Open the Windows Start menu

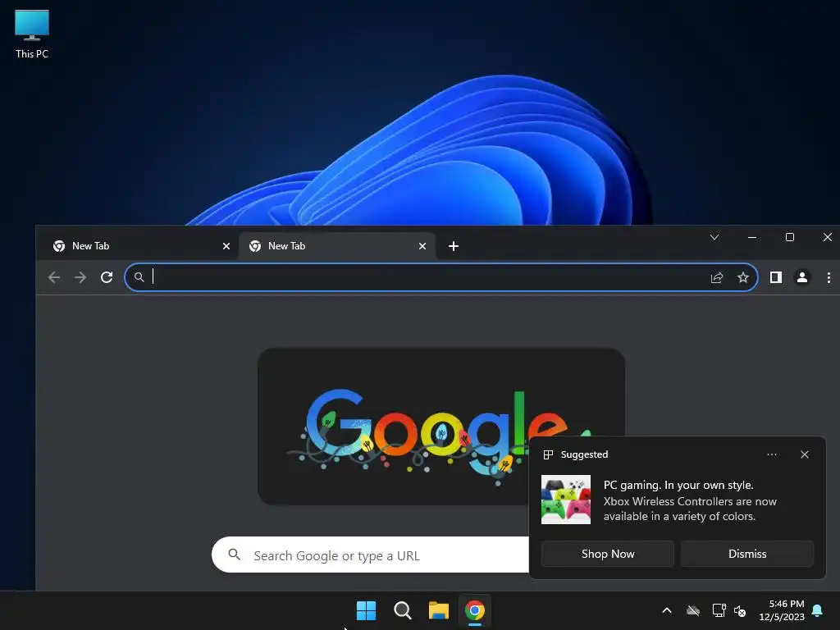tap(366, 610)
